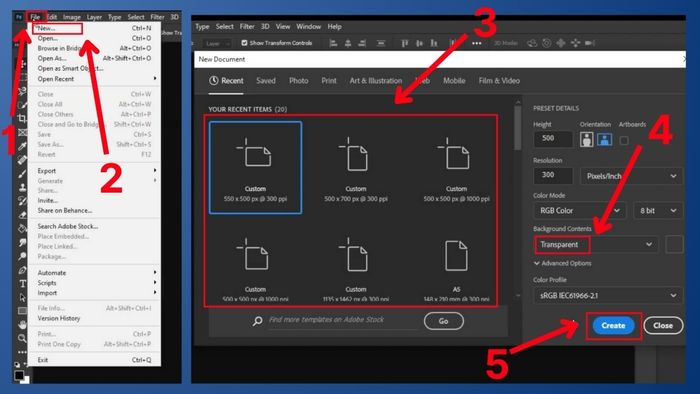Screen dimensions: 700x394
Task: Open the options bar three-dots more menu
Action: coord(476,43)
